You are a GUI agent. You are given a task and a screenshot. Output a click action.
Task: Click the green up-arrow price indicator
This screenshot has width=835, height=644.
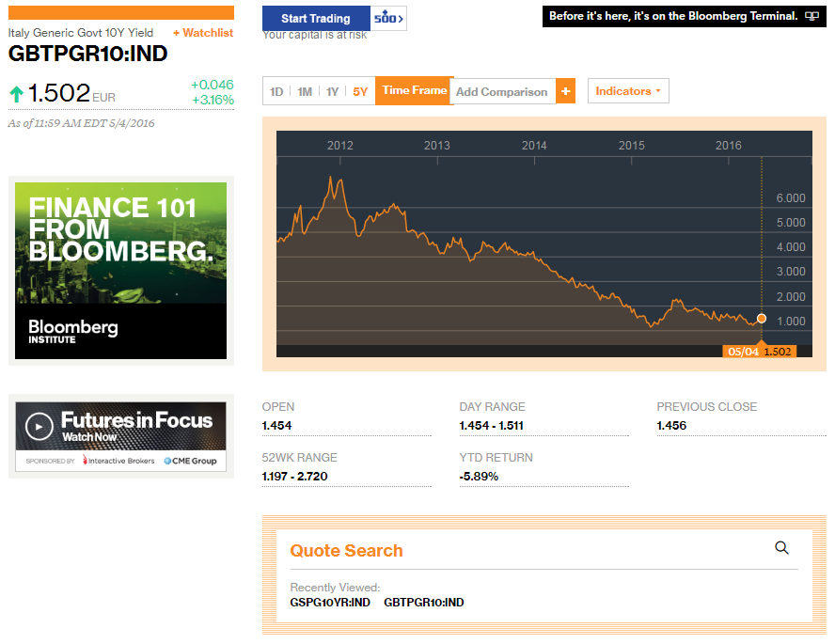click(x=17, y=94)
